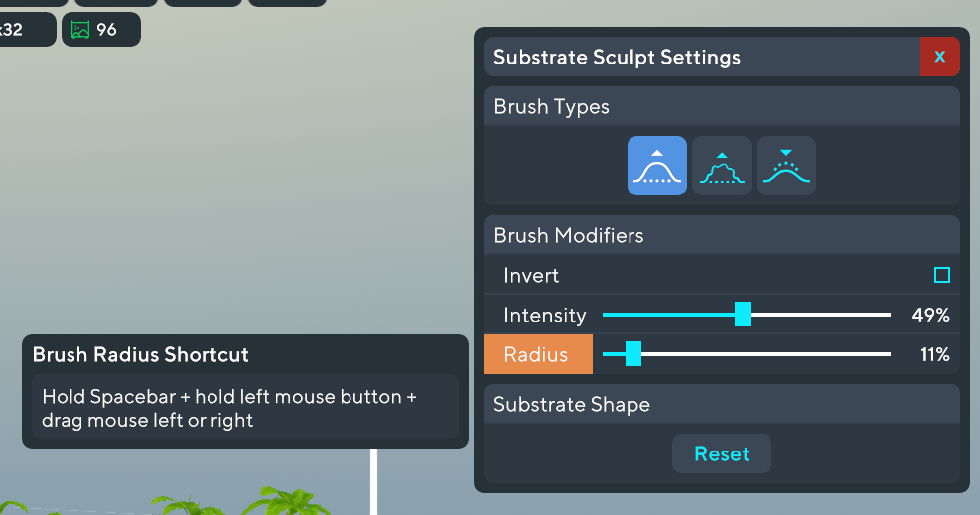Click the Intensity slider handle
This screenshot has height=515, width=980.
coord(743,314)
